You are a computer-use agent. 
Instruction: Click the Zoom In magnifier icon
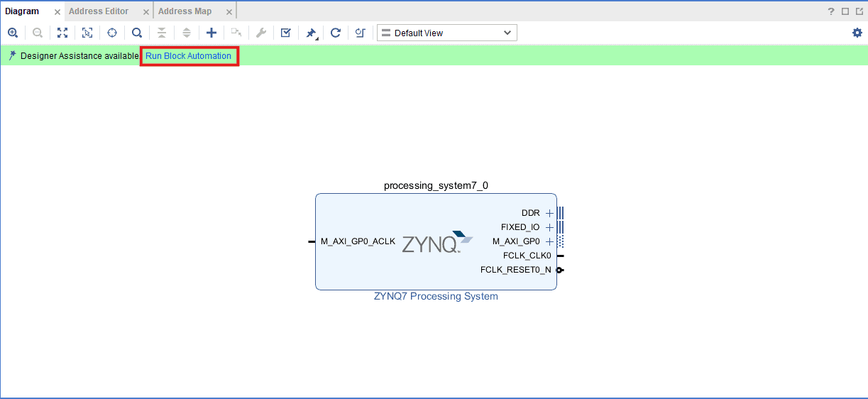pyautogui.click(x=12, y=33)
